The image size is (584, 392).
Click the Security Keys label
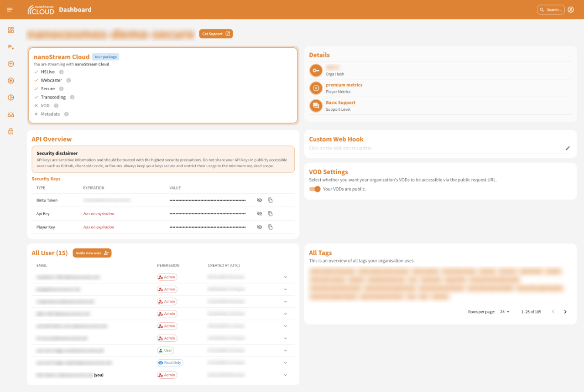(x=46, y=179)
